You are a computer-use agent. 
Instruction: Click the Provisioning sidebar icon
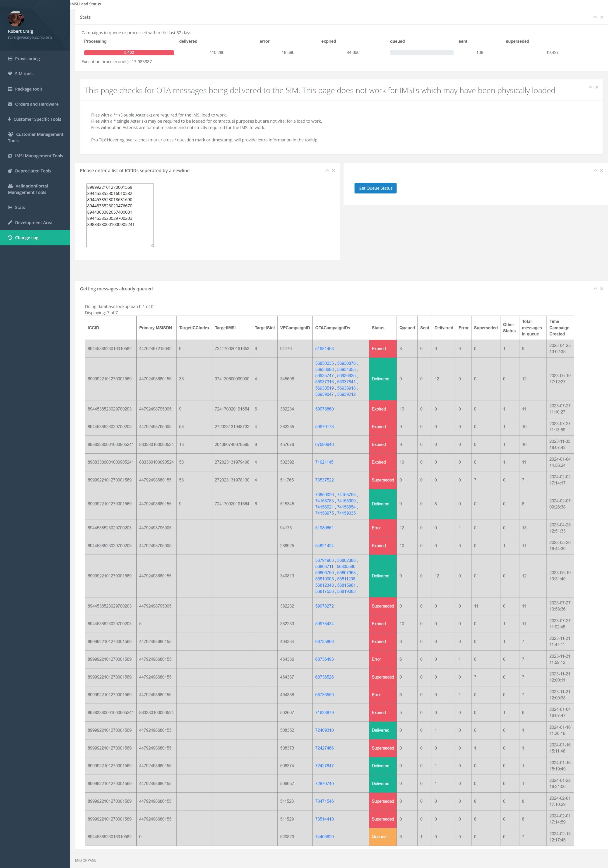pos(10,59)
